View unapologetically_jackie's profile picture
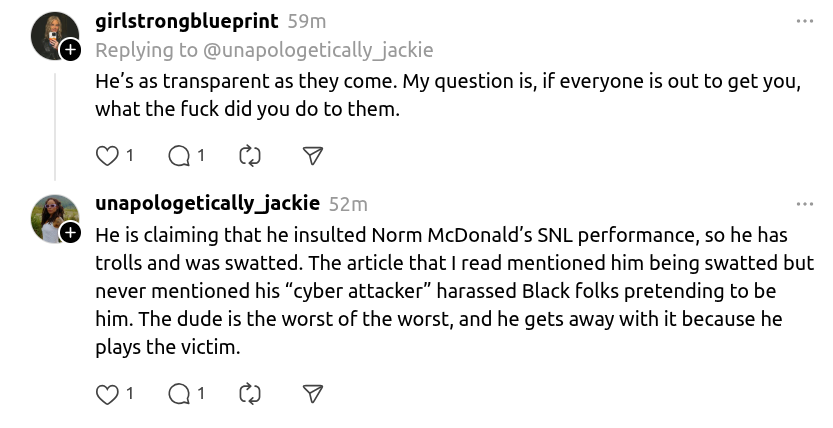833x428 pixels. 55,219
